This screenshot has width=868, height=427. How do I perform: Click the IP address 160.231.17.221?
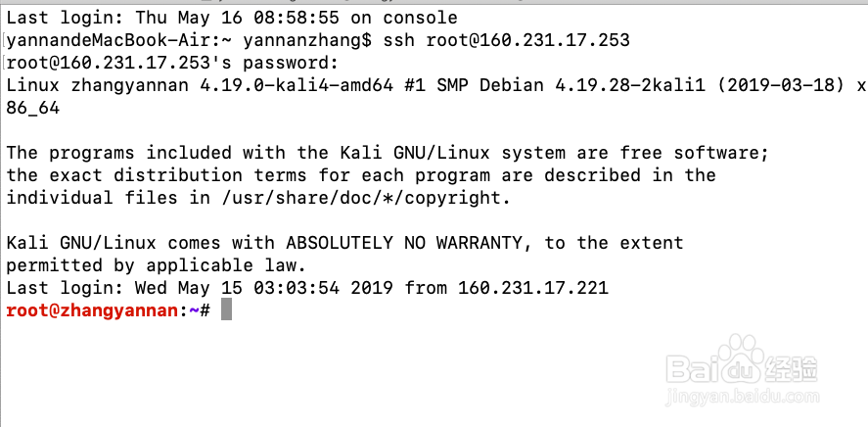click(533, 288)
